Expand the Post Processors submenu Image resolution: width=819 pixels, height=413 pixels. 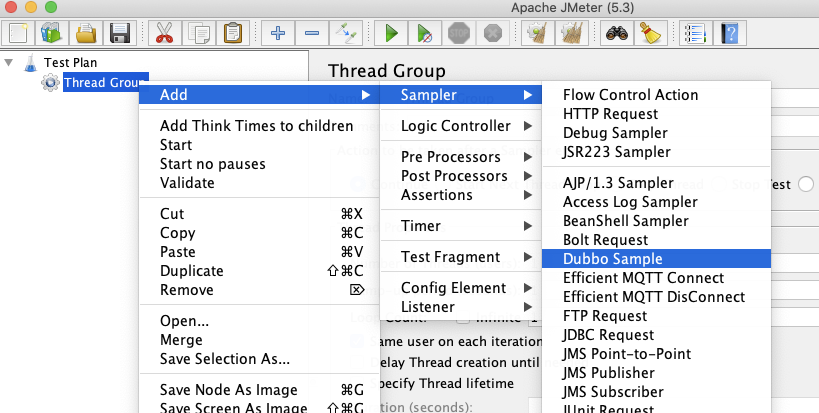point(461,176)
